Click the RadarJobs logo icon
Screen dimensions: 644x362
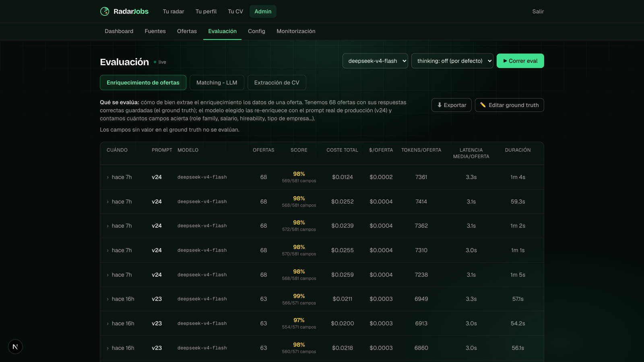coord(105,11)
